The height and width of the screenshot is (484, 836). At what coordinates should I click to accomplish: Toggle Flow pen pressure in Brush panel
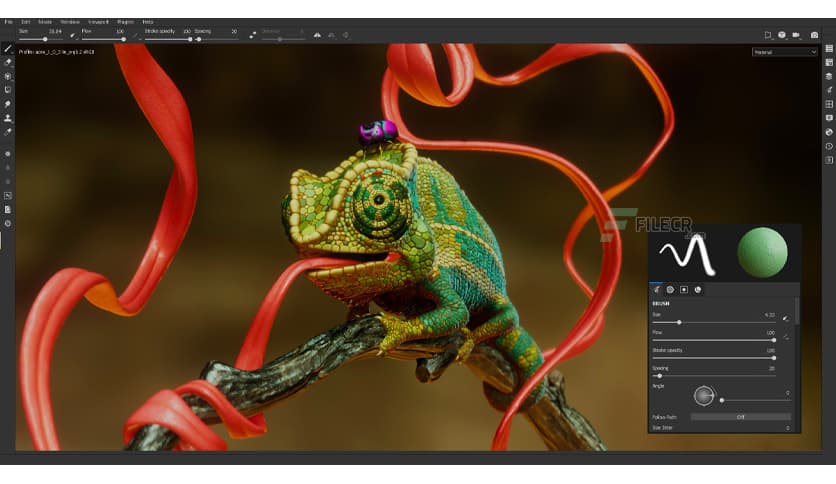785,337
